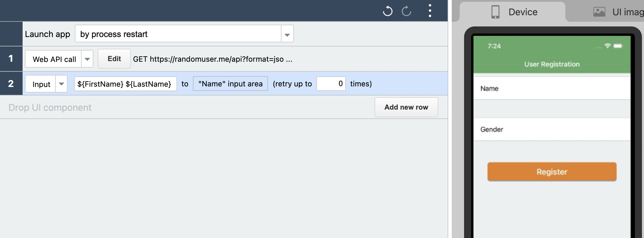Click the Input step type label
Screen dimensions: 644x238
pyautogui.click(x=41, y=84)
